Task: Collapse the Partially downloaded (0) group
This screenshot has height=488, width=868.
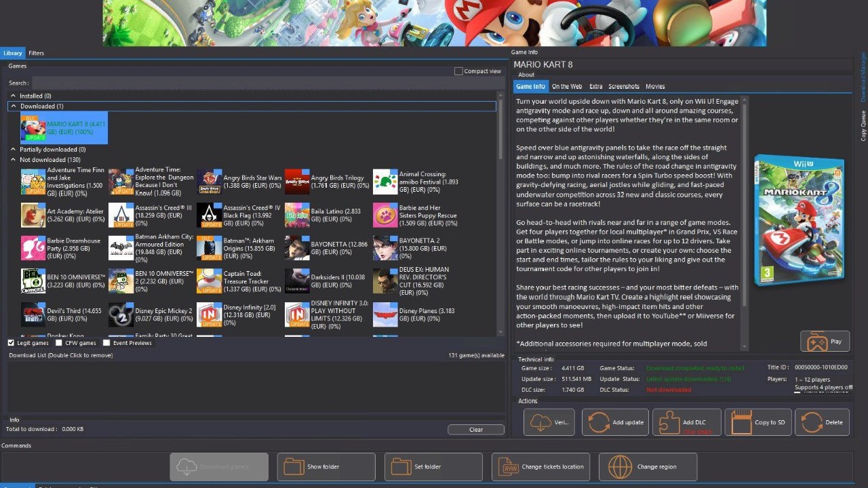Action: pos(13,150)
